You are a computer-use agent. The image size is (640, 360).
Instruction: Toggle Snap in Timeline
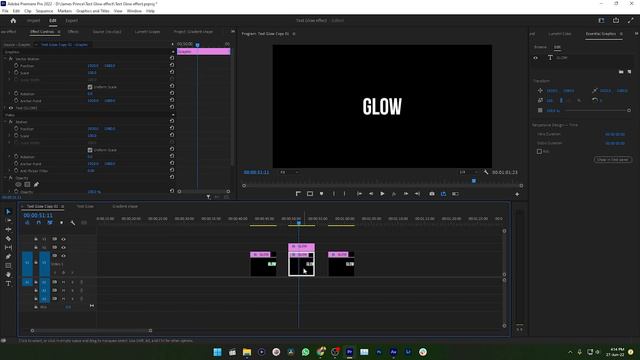[39, 222]
